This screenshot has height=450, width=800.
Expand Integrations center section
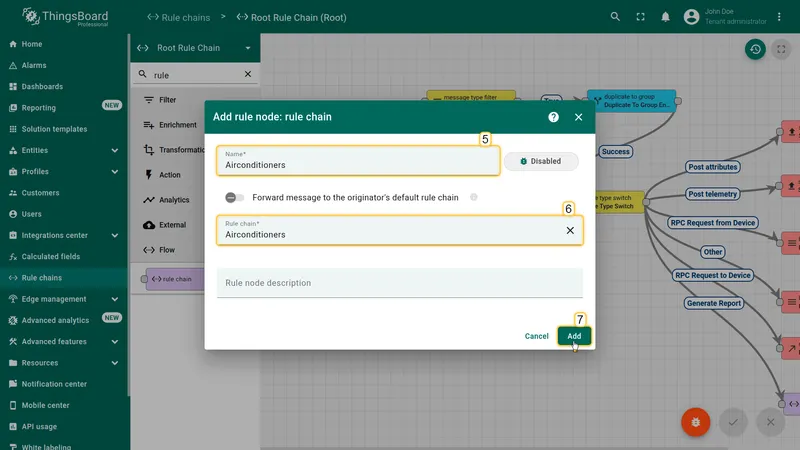(64, 235)
